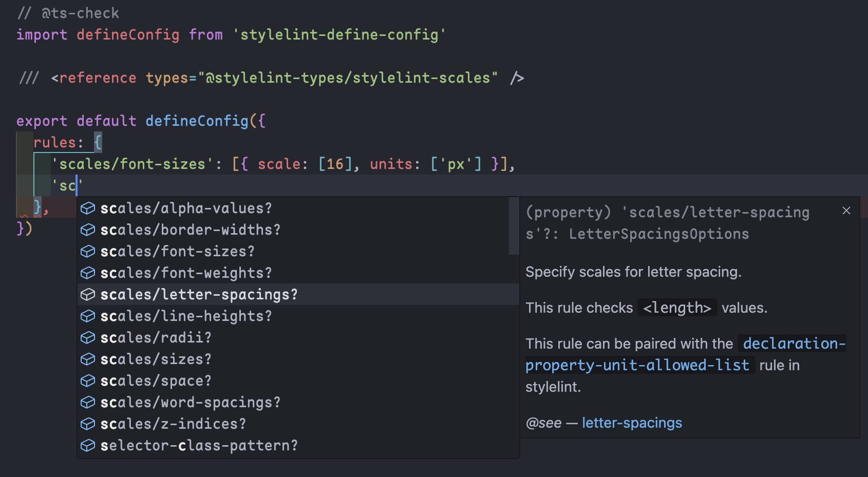Click the property icon beside scales/space
868x477 pixels.
point(88,380)
